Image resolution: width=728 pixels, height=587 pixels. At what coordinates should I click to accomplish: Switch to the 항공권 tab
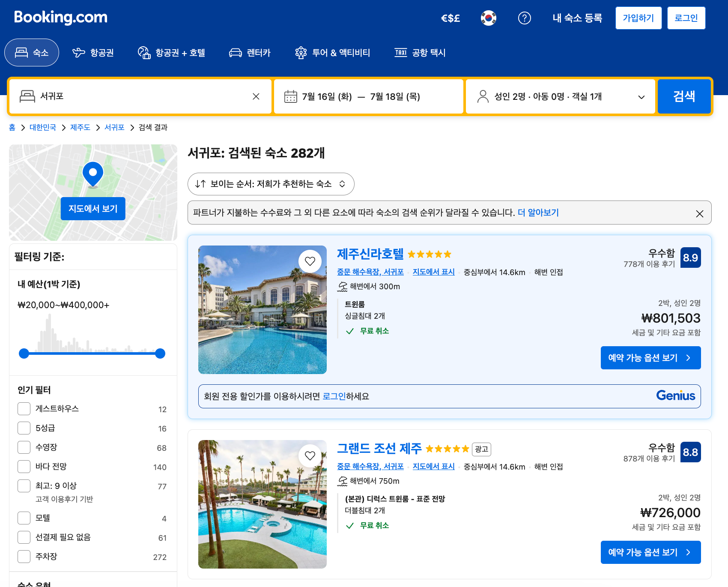coord(93,53)
